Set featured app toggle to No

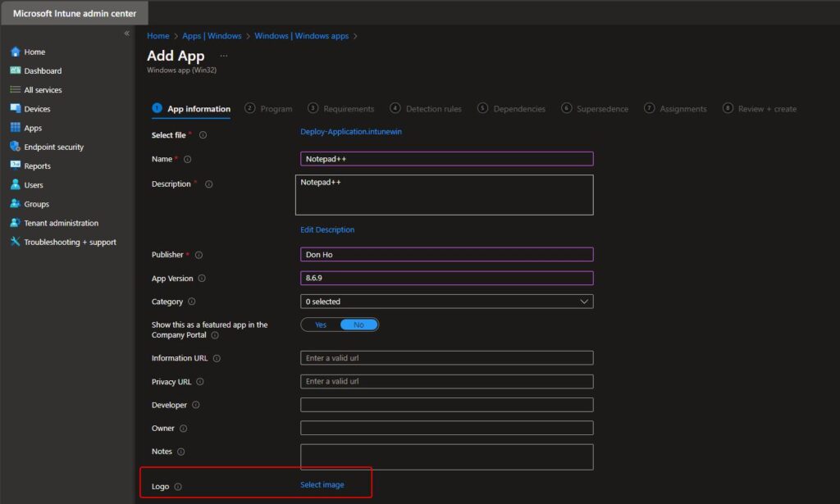(x=359, y=325)
